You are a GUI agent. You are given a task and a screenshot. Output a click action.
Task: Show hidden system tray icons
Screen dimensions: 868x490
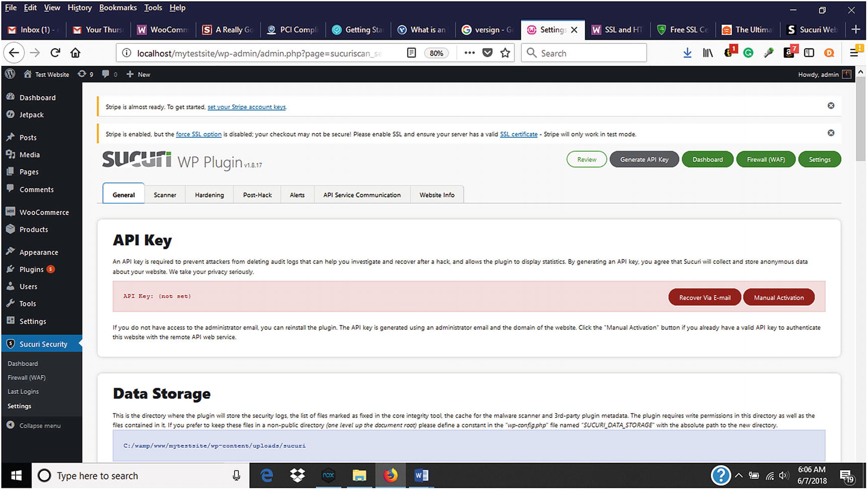739,475
